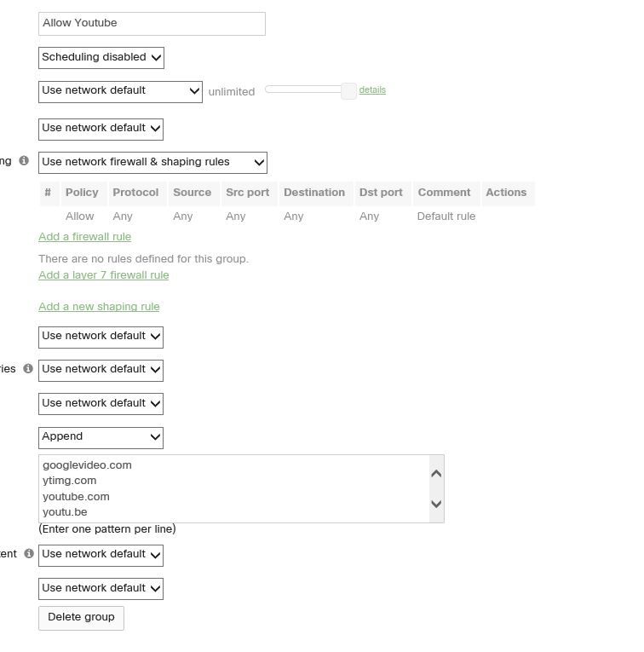Expand 'Use network firewall & shaping rules' dropdown
The height and width of the screenshot is (652, 644).
(152, 162)
